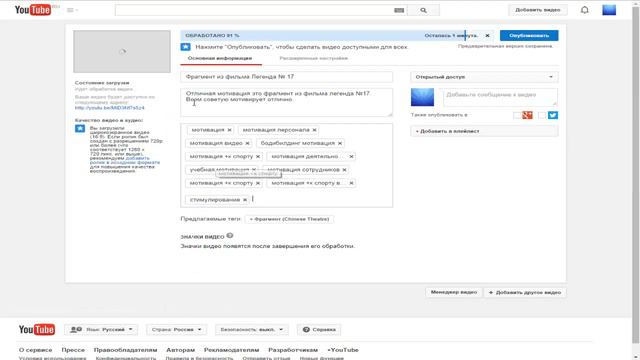This screenshot has width=640, height=360.
Task: Click the star icon in video quality notice
Action: pos(80,129)
